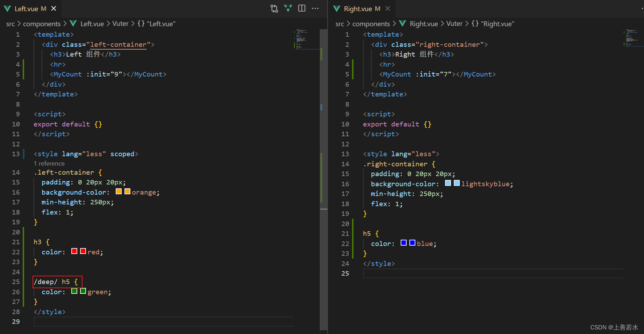Open the first red color swatch
This screenshot has height=334, width=644.
coord(74,251)
